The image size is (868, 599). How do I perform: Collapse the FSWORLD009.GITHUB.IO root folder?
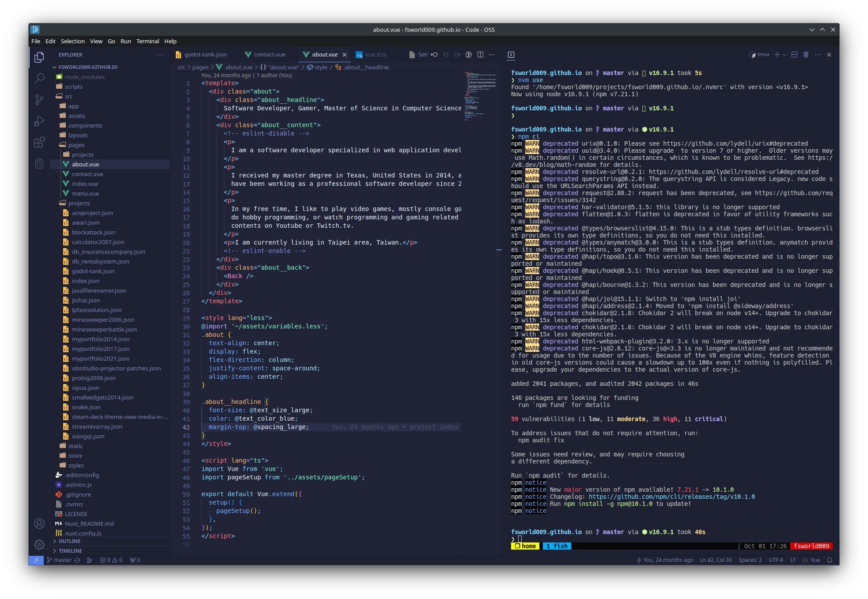(x=87, y=67)
